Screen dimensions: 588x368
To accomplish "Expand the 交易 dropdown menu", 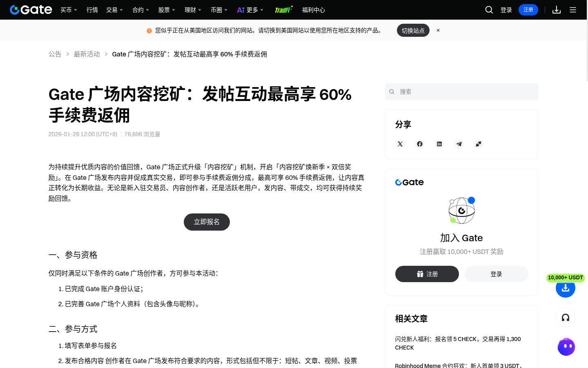I will click(115, 10).
